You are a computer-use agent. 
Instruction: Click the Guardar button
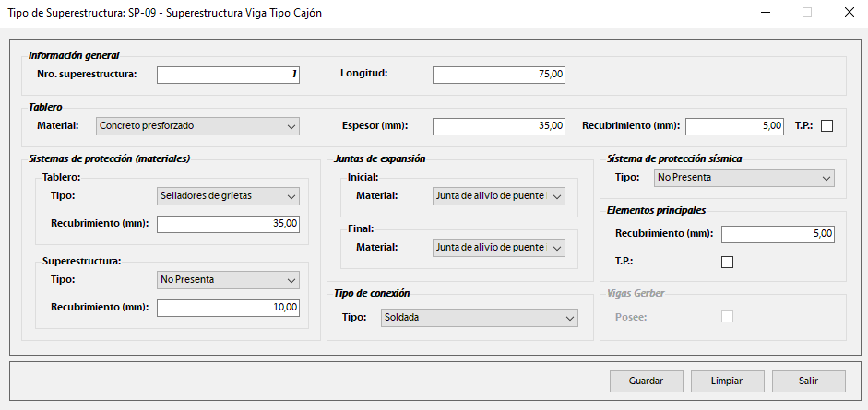click(647, 381)
